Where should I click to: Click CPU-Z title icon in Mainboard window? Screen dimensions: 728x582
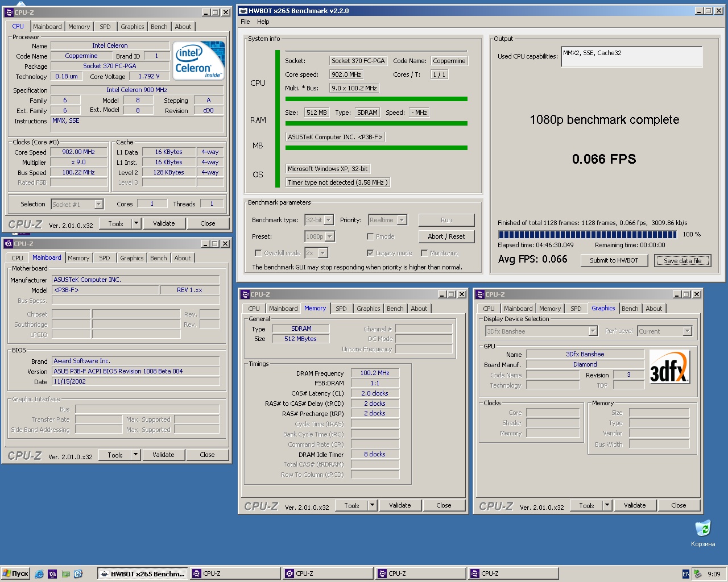9,244
